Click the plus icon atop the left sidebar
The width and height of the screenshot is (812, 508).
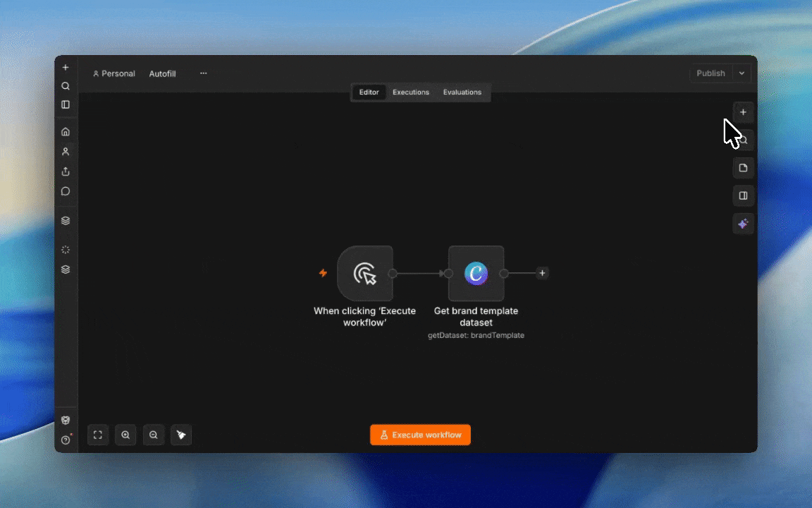(x=66, y=68)
